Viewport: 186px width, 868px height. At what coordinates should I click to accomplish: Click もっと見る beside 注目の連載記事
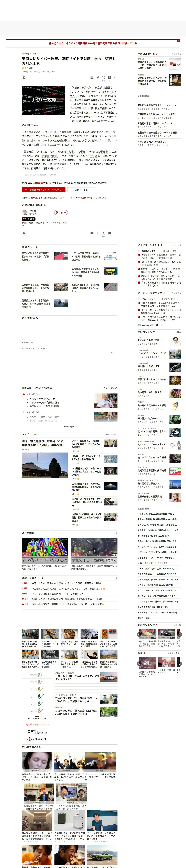point(176,54)
